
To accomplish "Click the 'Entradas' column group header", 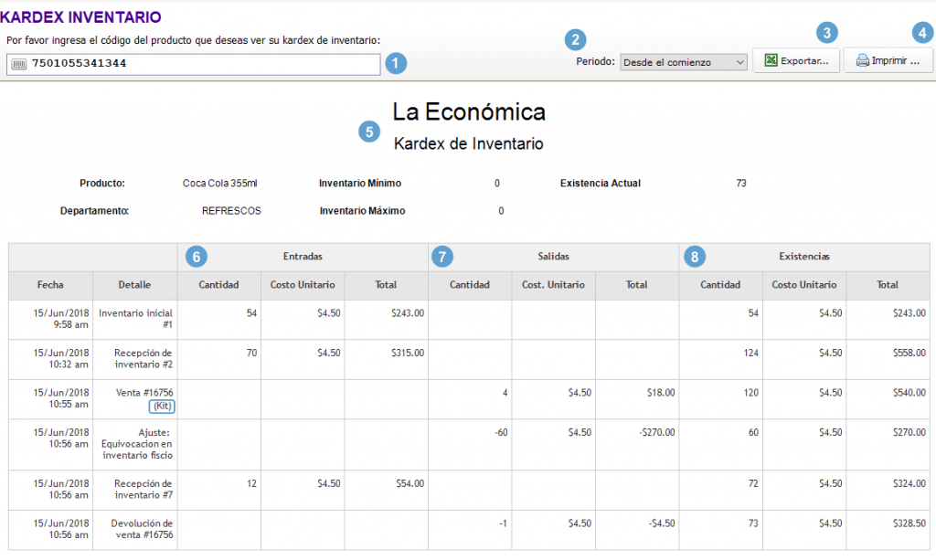I will [x=302, y=257].
